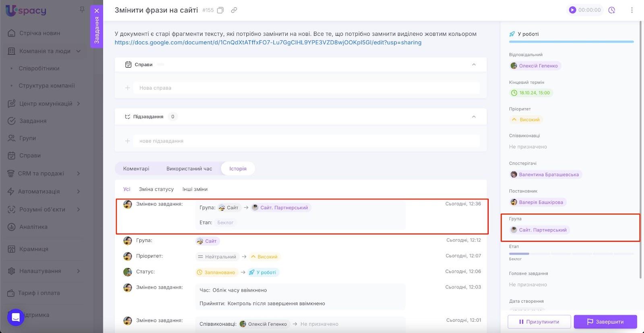This screenshot has height=333, width=644.
Task: Open the support chat bubble
Action: 16,317
